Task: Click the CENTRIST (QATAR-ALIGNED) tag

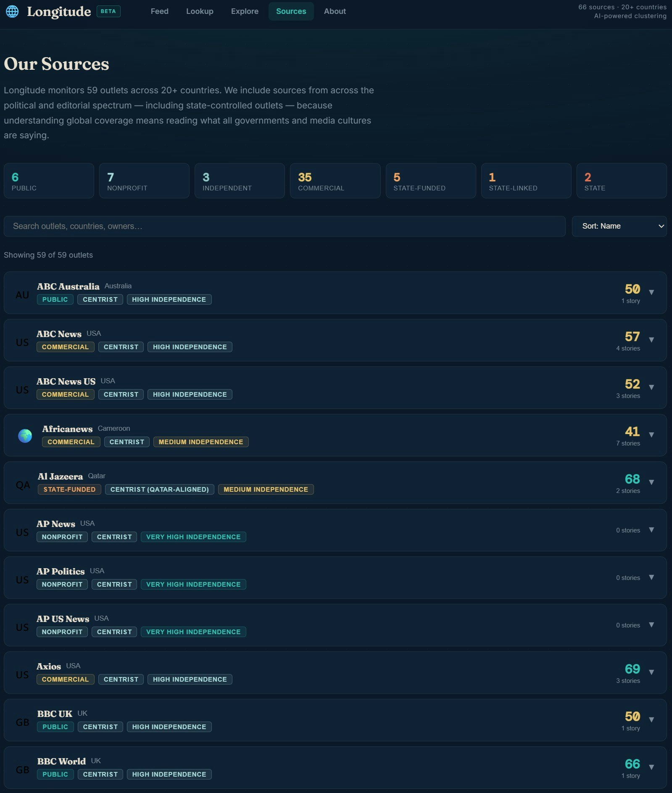Action: pos(160,489)
